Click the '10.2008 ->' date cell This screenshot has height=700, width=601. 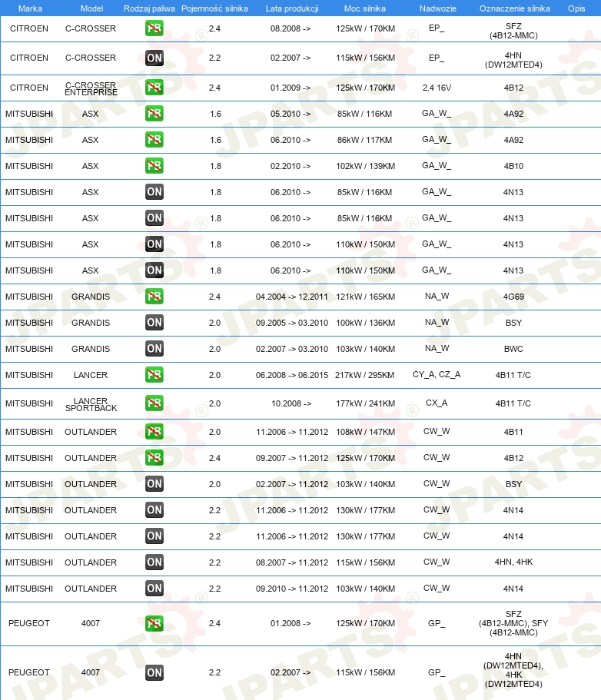[291, 403]
